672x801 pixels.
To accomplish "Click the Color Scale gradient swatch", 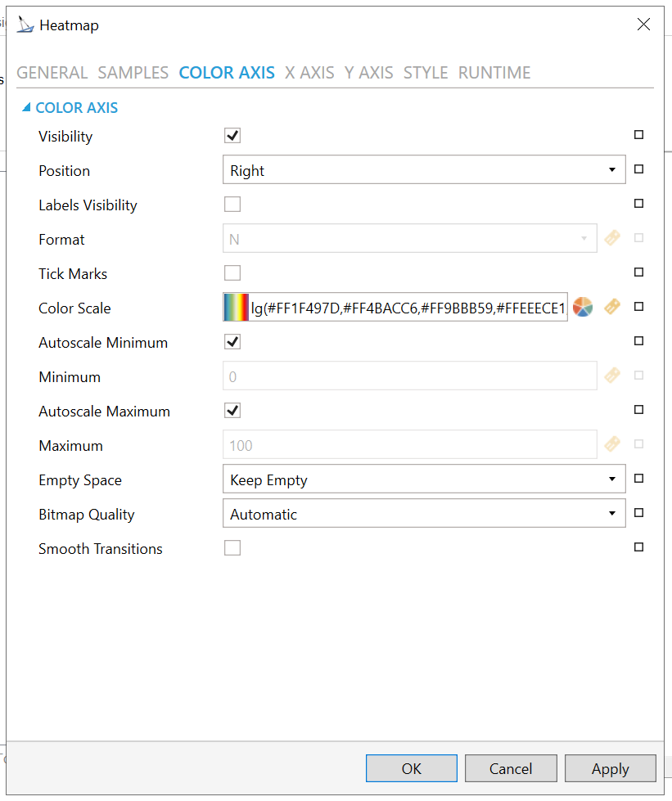I will (236, 308).
